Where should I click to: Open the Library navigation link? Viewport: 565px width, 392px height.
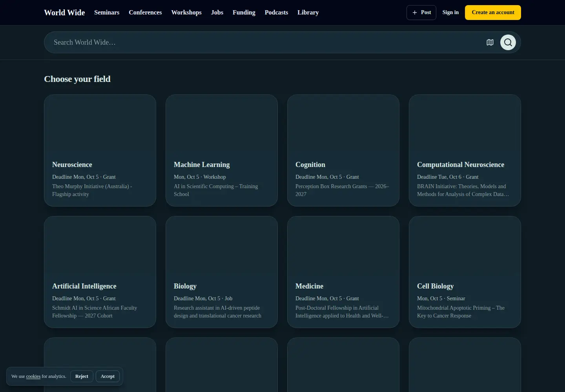pyautogui.click(x=308, y=13)
